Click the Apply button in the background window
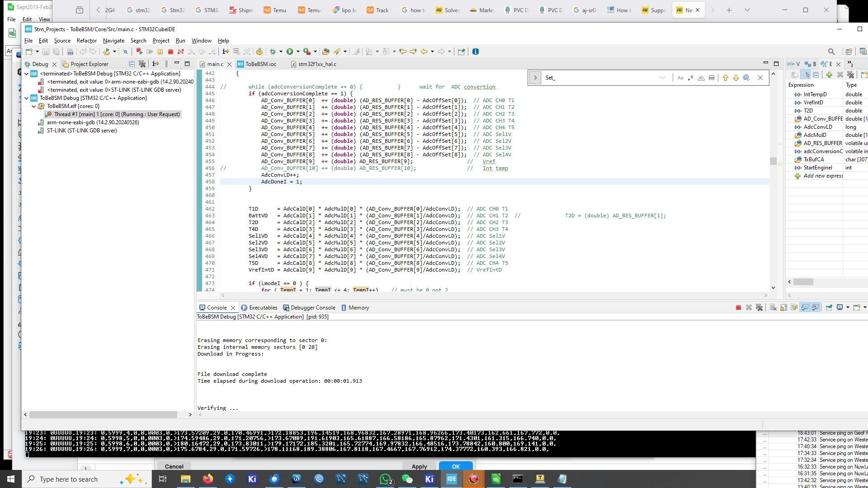This screenshot has height=488, width=868. (x=419, y=466)
